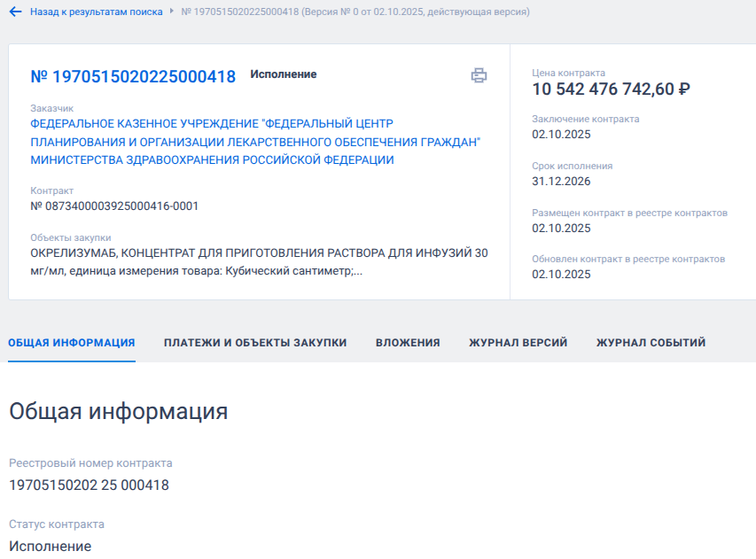Click the back arrow icon

[15, 12]
